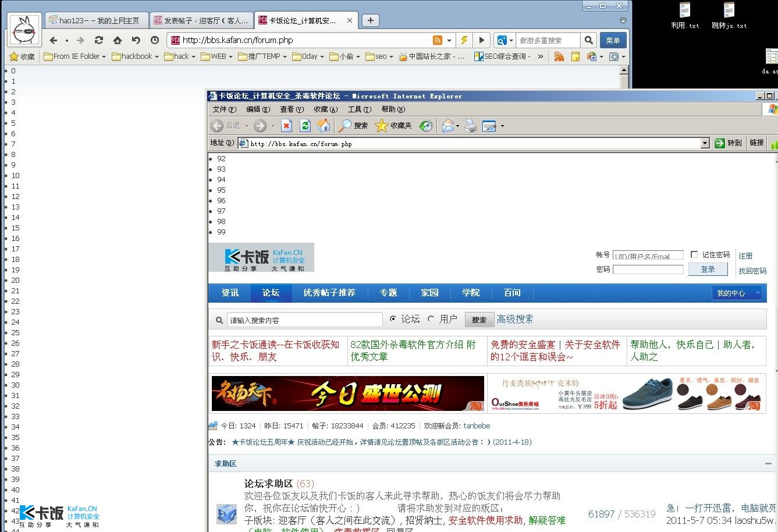Click the home icon in Maxthon toolbar

(118, 40)
